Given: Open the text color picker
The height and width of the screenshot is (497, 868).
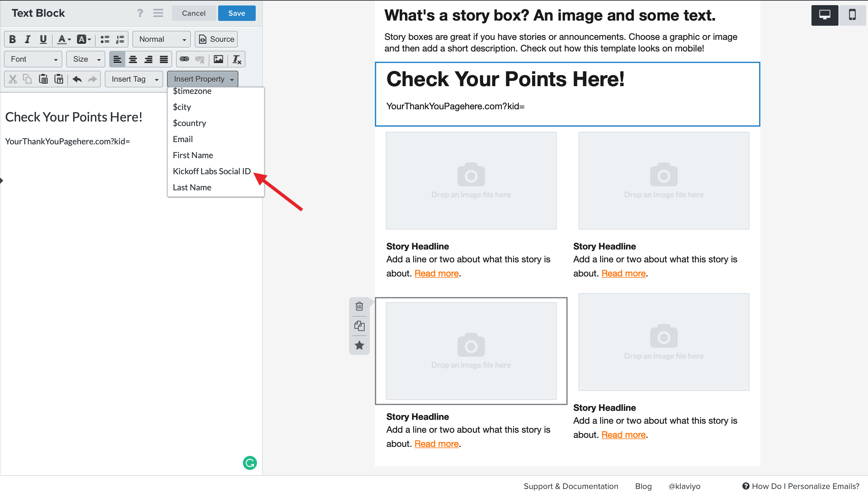Looking at the screenshot, I should tap(64, 39).
